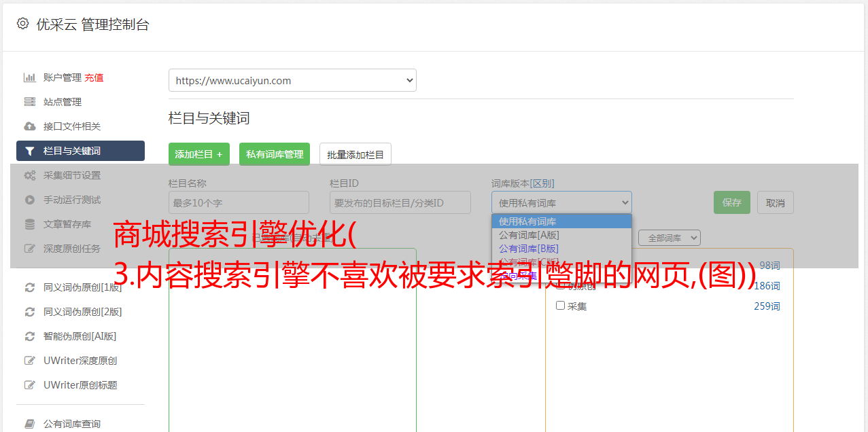
Task: Click the green 添加栏目 + button
Action: pyautogui.click(x=199, y=154)
